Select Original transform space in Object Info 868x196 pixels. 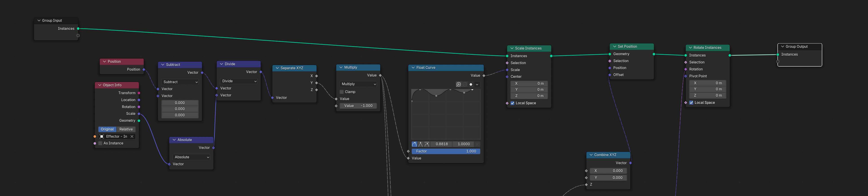point(107,130)
